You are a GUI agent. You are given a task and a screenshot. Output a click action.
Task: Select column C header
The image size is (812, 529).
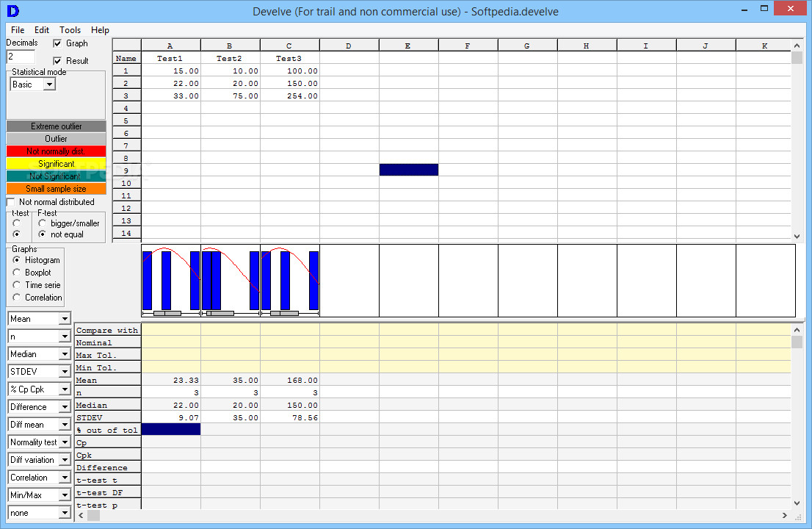click(x=290, y=46)
